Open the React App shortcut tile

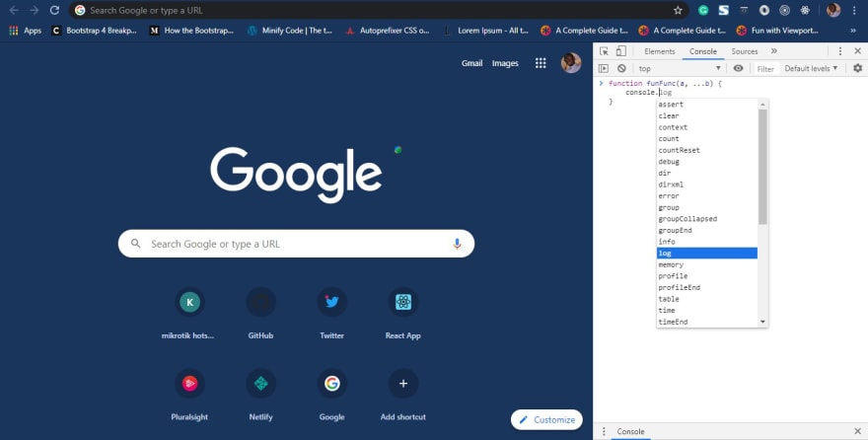(x=403, y=314)
